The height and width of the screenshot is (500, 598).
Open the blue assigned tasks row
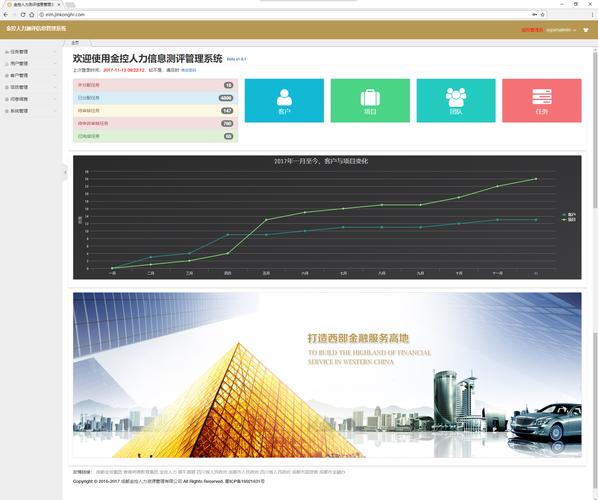(155, 98)
